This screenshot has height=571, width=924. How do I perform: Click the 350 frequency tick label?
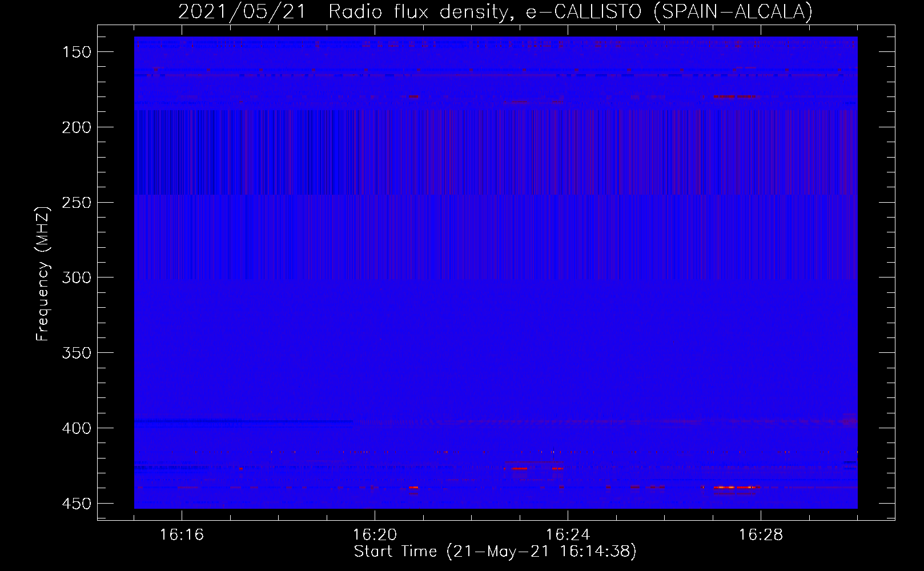(77, 353)
